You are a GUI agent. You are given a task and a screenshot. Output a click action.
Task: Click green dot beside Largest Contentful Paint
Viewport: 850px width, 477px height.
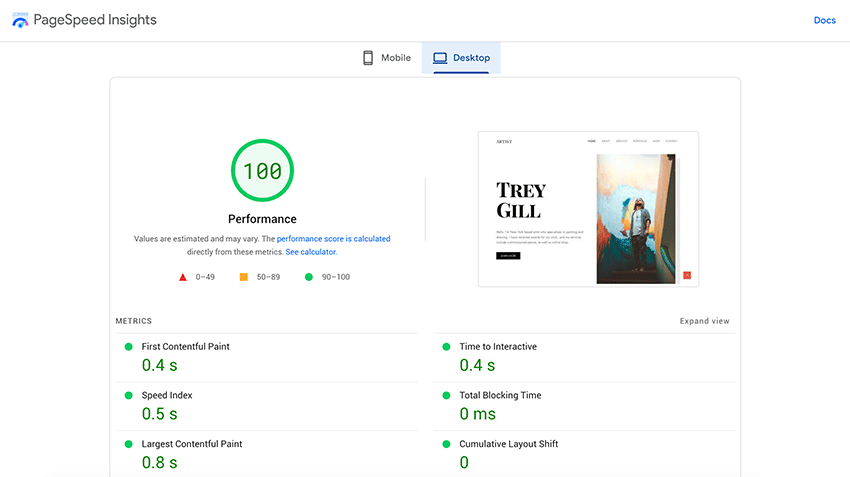click(x=128, y=444)
